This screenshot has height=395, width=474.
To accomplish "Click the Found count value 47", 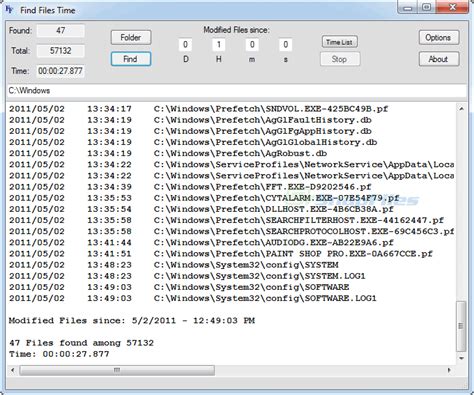I will [x=60, y=31].
